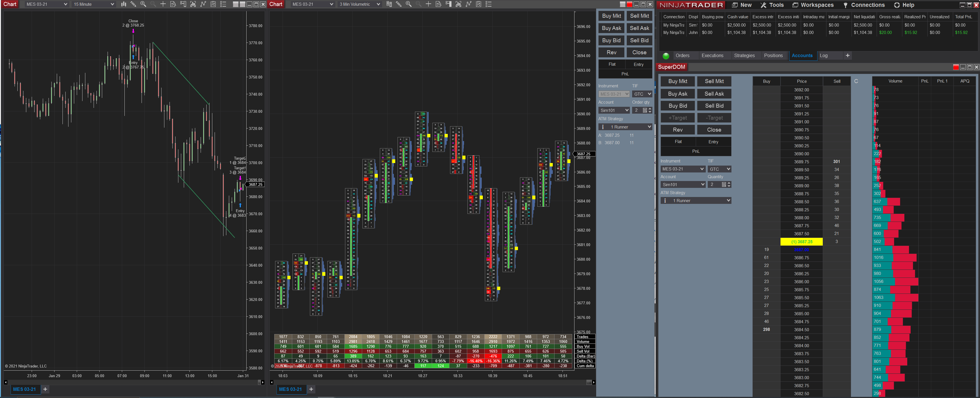Click the C center button in SuperDOM
Screen dimensions: 980x398
point(856,81)
